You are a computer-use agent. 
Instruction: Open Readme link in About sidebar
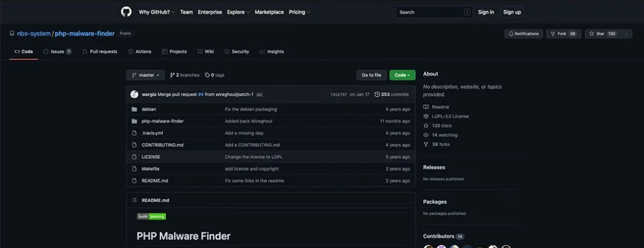tap(436, 107)
